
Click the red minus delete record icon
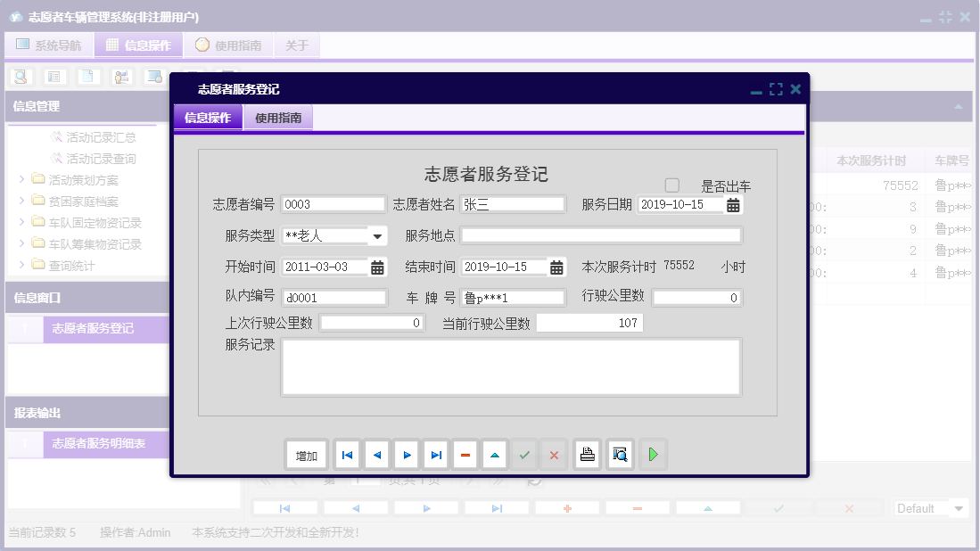click(465, 454)
